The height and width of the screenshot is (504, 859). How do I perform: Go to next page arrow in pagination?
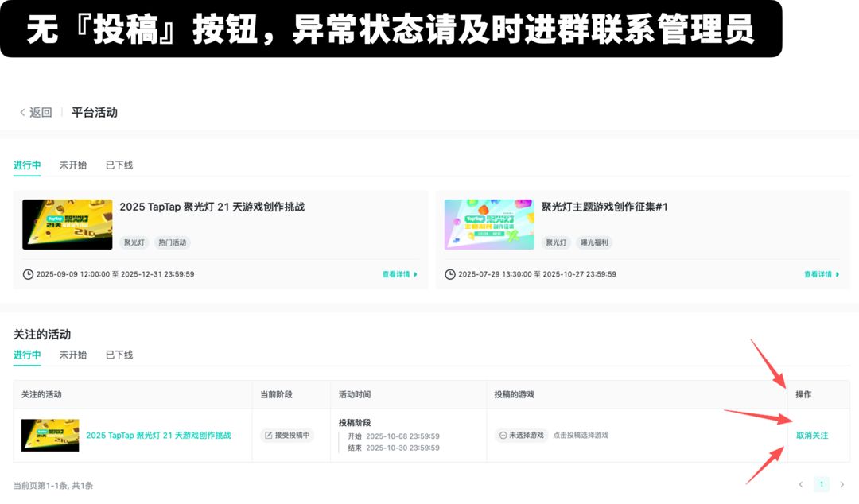point(842,484)
